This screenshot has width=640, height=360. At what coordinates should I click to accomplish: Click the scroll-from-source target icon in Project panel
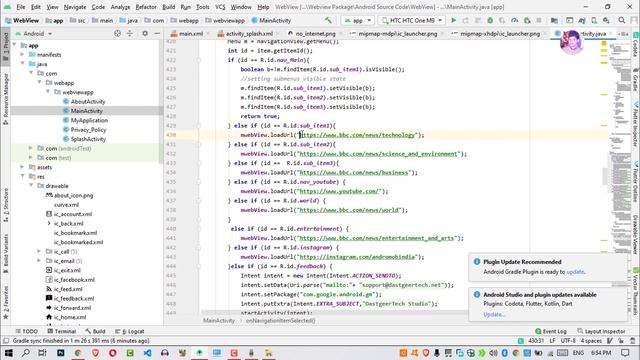pos(118,33)
